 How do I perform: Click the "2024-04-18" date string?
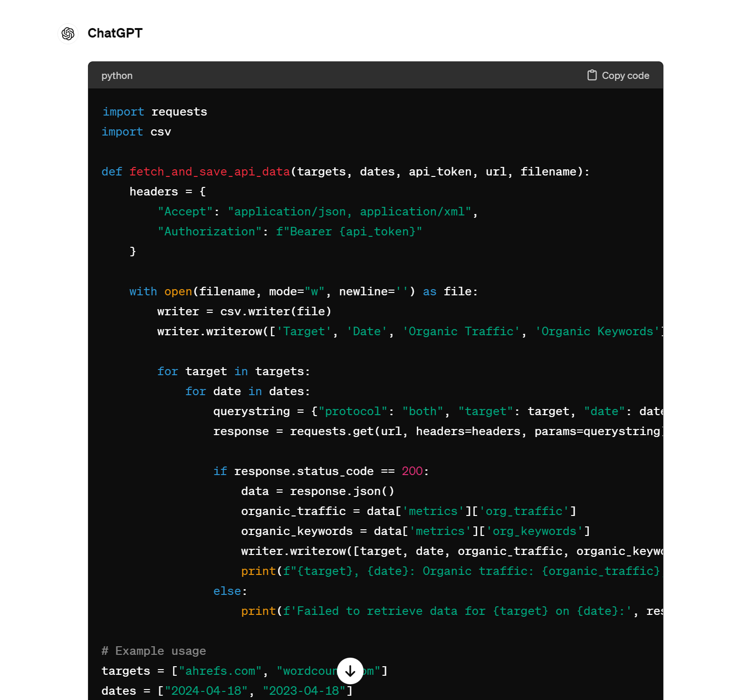click(x=206, y=691)
